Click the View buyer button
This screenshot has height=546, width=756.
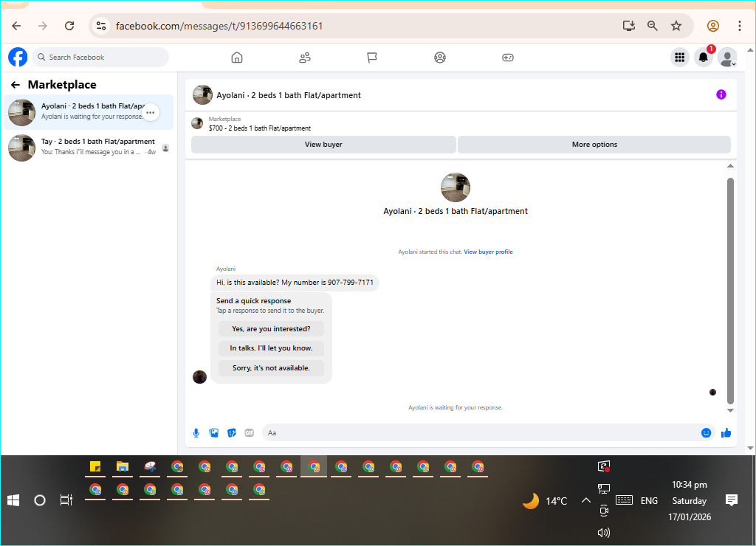323,145
